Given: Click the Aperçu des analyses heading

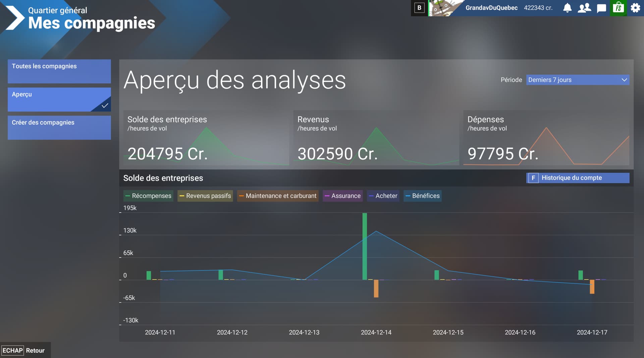Looking at the screenshot, I should [x=235, y=81].
